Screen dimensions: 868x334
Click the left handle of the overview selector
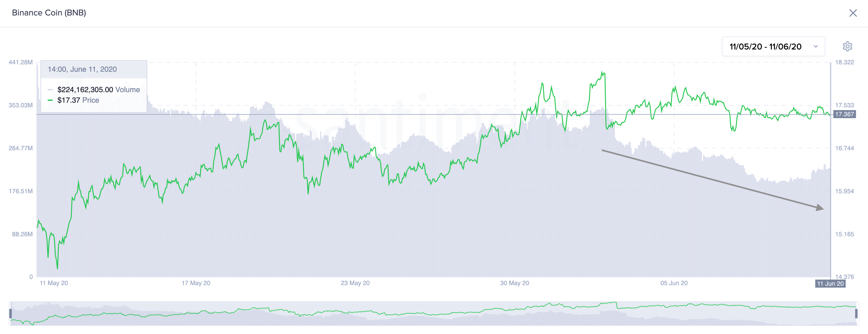(x=11, y=314)
